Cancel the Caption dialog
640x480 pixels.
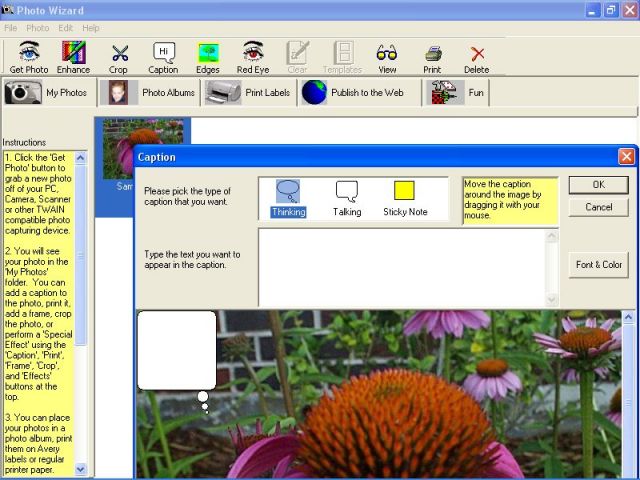pos(598,207)
